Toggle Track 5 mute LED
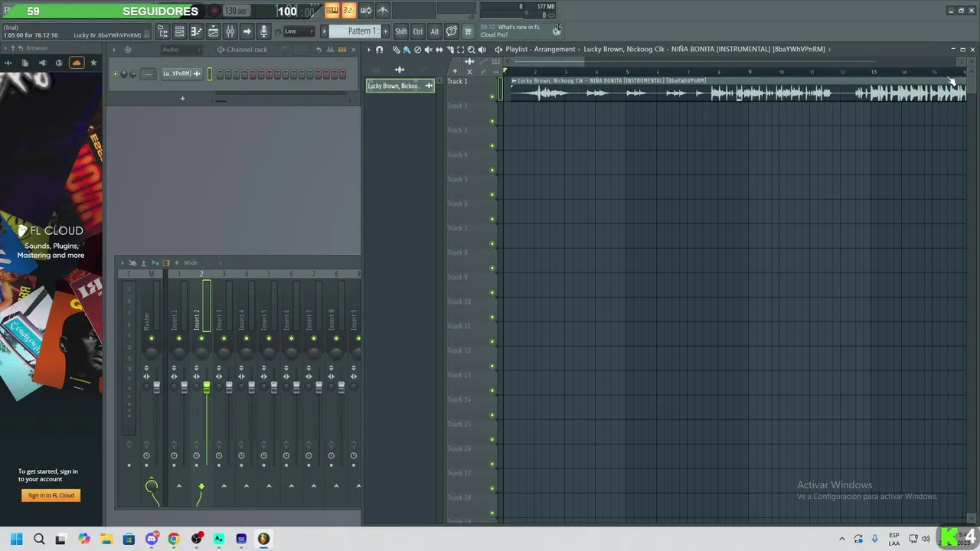 pyautogui.click(x=492, y=194)
